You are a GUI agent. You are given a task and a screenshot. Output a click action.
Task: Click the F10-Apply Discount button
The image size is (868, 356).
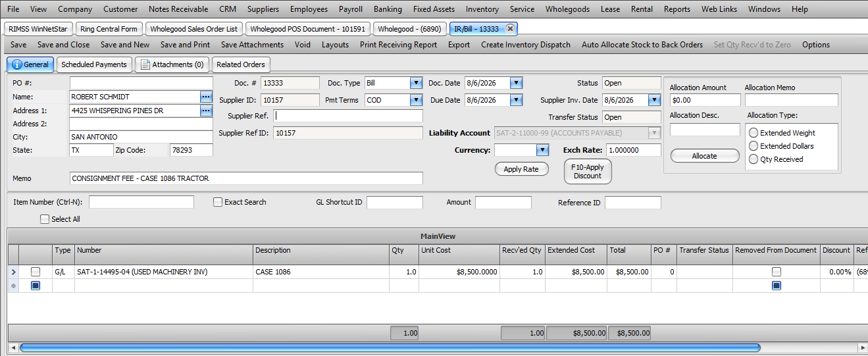pyautogui.click(x=588, y=172)
